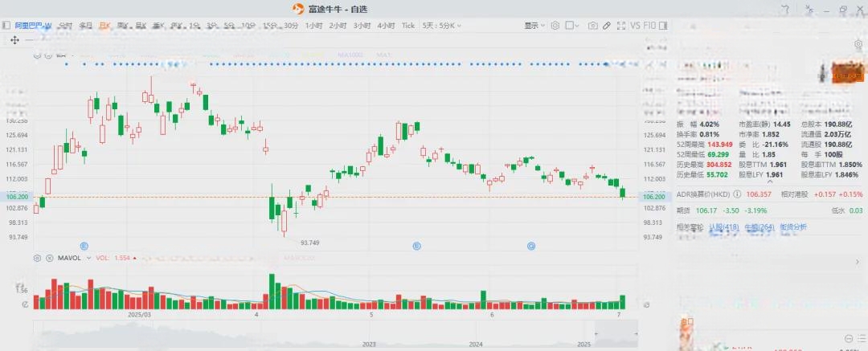
Task: Switch to 15分 interval
Action: point(271,26)
